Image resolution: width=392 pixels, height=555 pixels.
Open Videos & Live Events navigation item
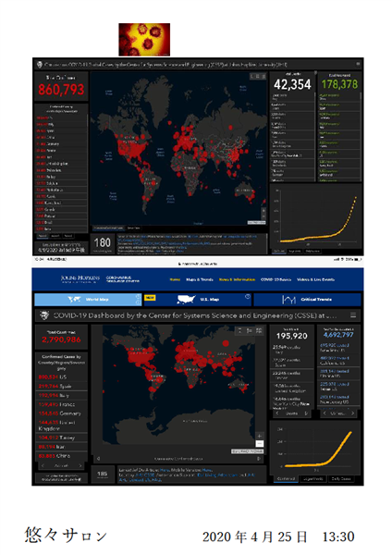315,279
